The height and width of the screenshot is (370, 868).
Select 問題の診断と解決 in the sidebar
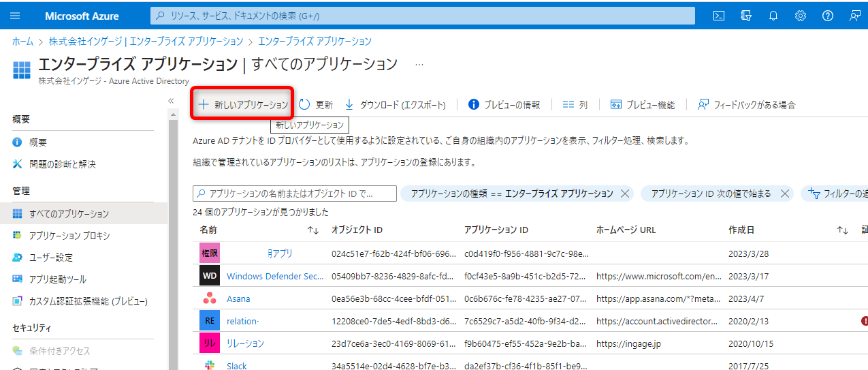point(84,164)
